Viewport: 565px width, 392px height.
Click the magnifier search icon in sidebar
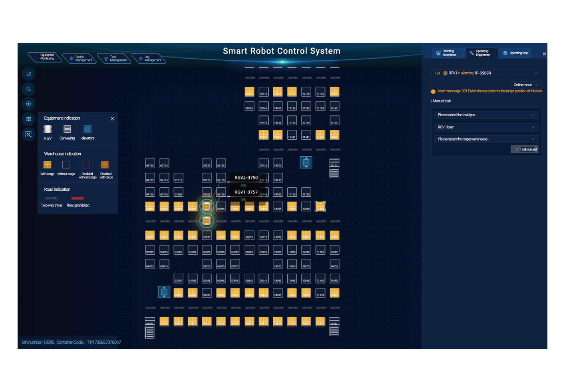(28, 89)
